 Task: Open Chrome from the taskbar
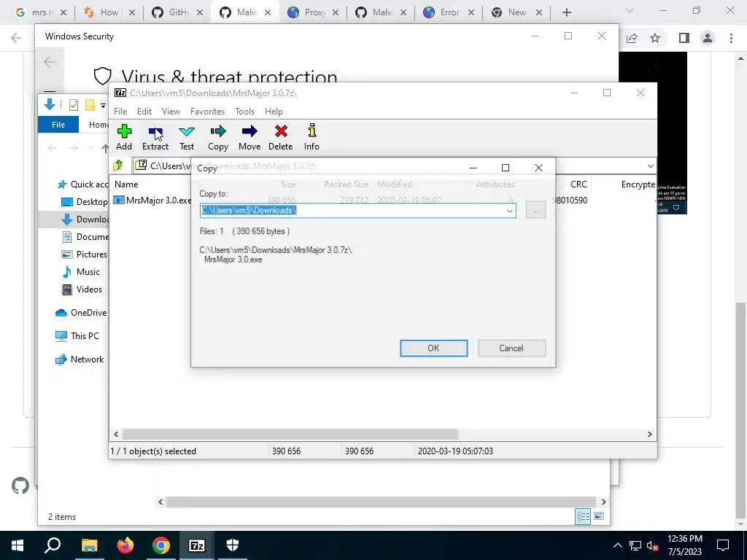pyautogui.click(x=161, y=545)
